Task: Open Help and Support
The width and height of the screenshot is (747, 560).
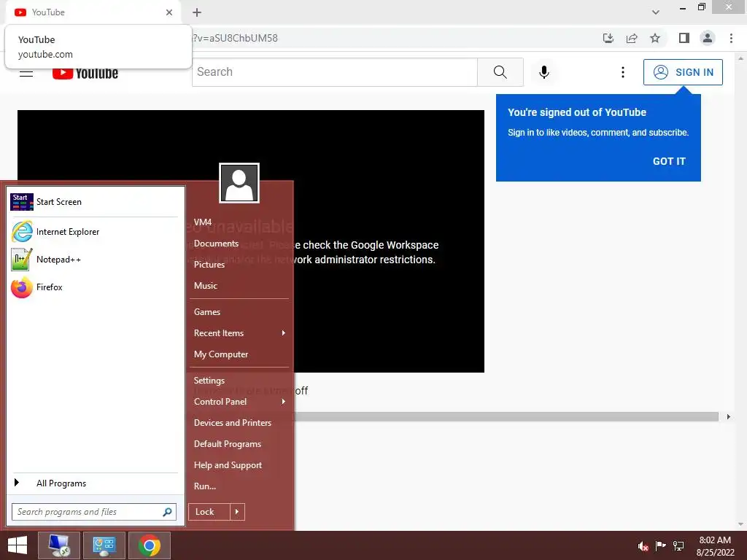Action: [x=228, y=465]
